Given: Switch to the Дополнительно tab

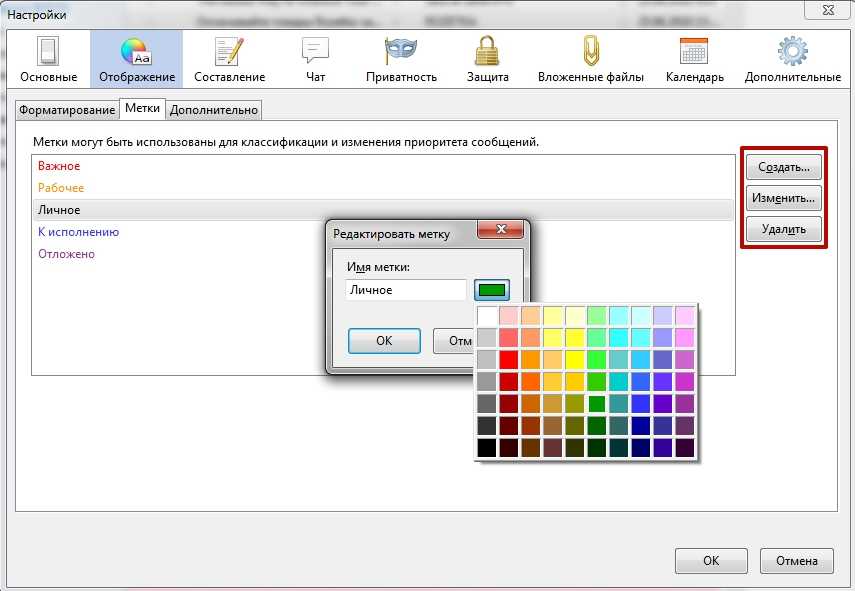Looking at the screenshot, I should coord(214,110).
